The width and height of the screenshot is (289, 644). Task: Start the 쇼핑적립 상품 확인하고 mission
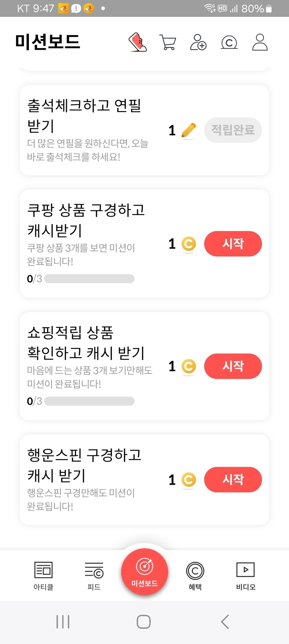click(233, 366)
